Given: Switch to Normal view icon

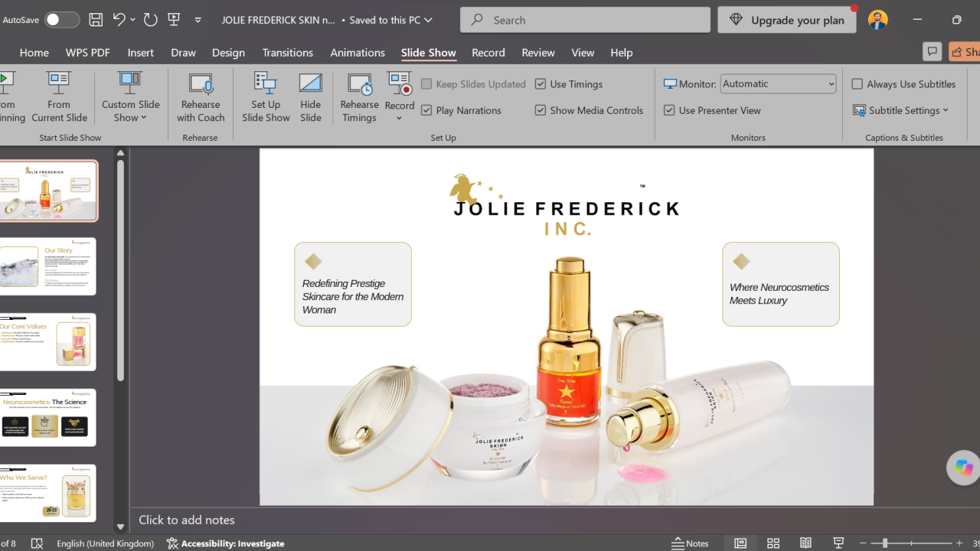Looking at the screenshot, I should pyautogui.click(x=740, y=543).
